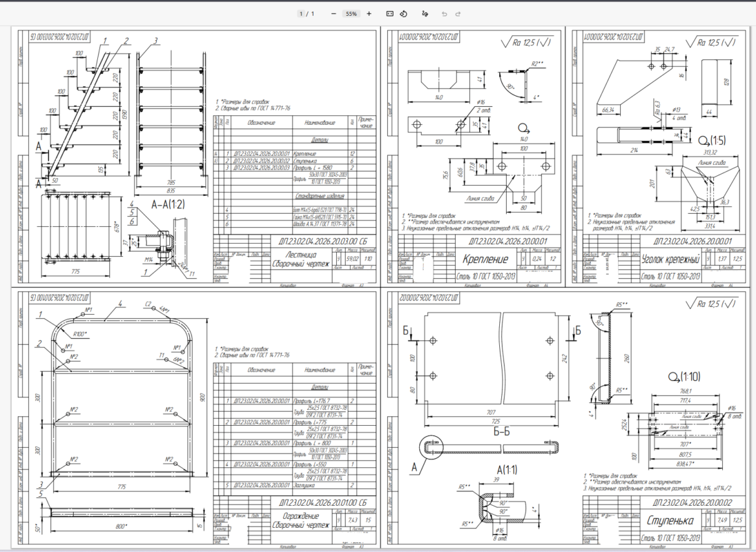Image resolution: width=756 pixels, height=552 pixels.
Task: Click the Б-Б section label
Action: [x=501, y=431]
